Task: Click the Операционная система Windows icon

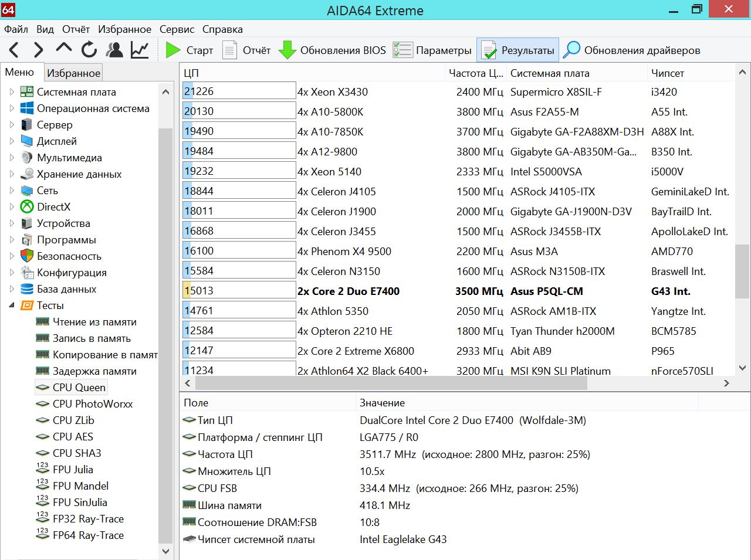Action: tap(27, 108)
